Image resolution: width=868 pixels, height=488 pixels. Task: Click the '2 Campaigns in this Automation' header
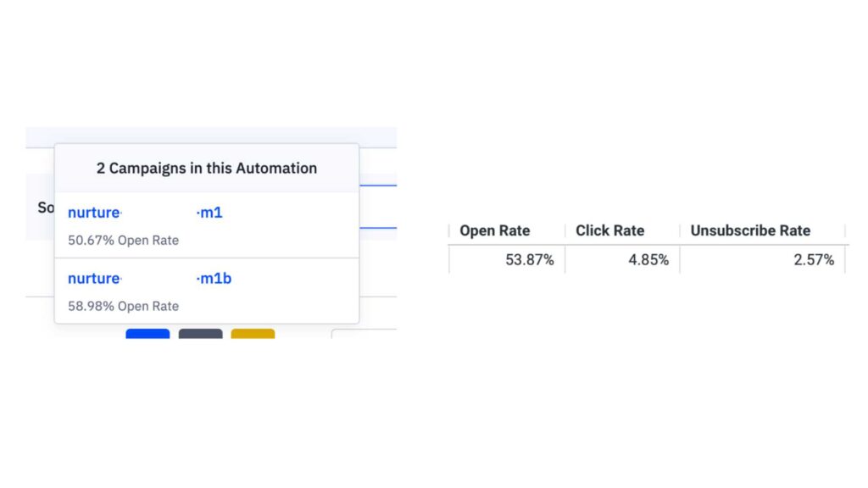206,168
